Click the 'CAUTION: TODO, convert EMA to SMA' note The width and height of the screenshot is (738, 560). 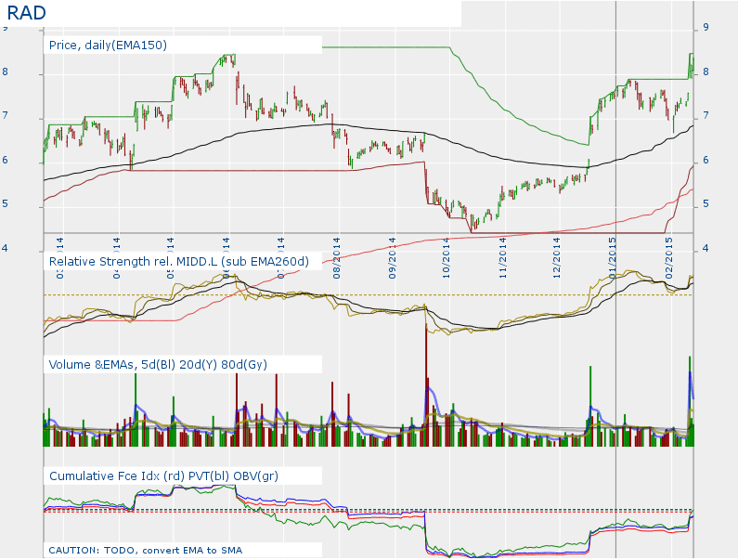pyautogui.click(x=146, y=550)
